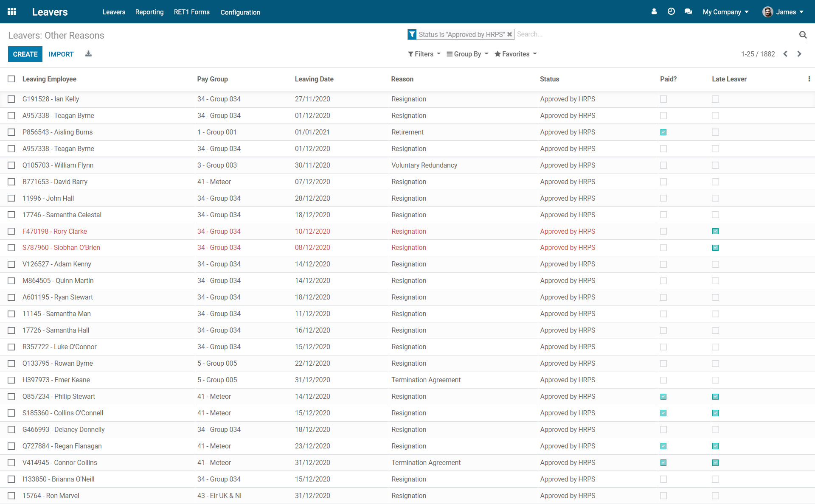
Task: Tick the checkbox for Rory Clarke's row
Action: [11, 231]
